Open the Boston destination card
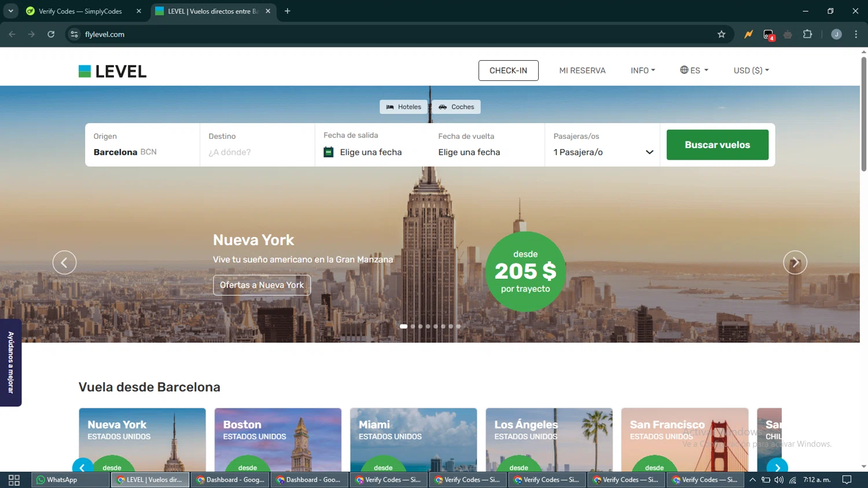The width and height of the screenshot is (868, 488). (x=278, y=439)
